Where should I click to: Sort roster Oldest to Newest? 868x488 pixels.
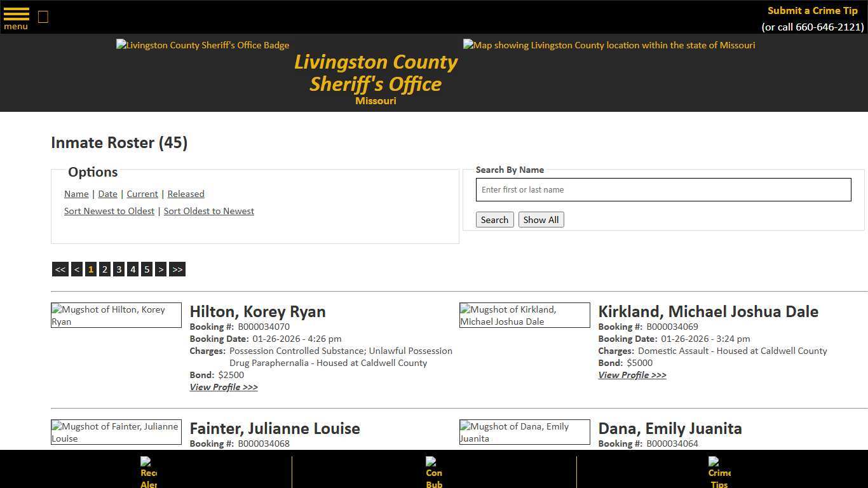tap(208, 210)
